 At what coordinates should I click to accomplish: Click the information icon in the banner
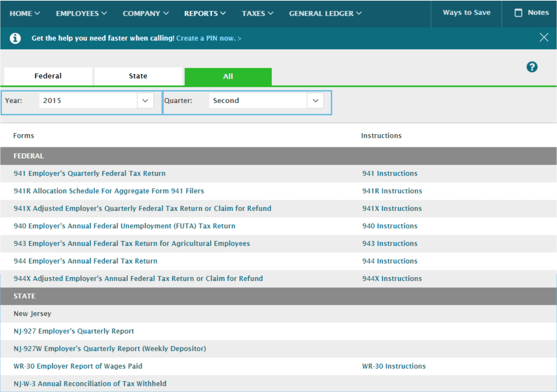(x=15, y=38)
